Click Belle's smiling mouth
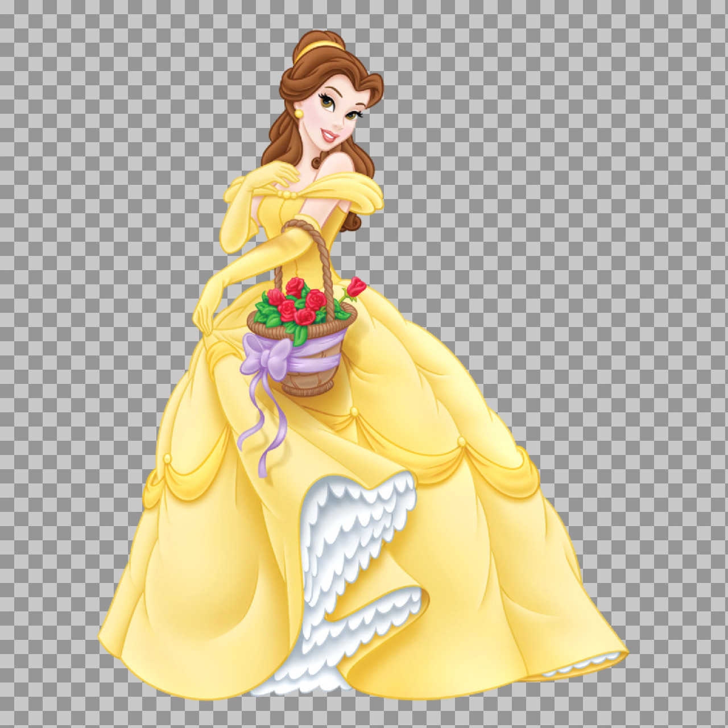728x728 pixels. [329, 136]
